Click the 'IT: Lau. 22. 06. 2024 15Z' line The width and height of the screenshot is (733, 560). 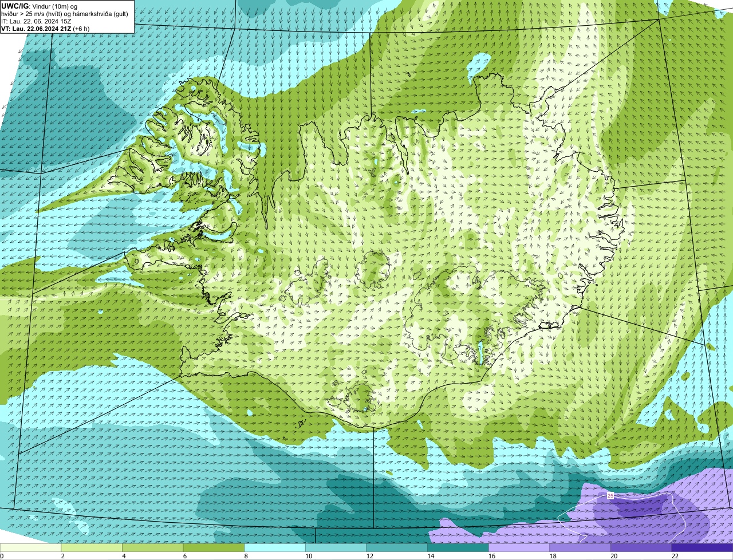(36, 21)
